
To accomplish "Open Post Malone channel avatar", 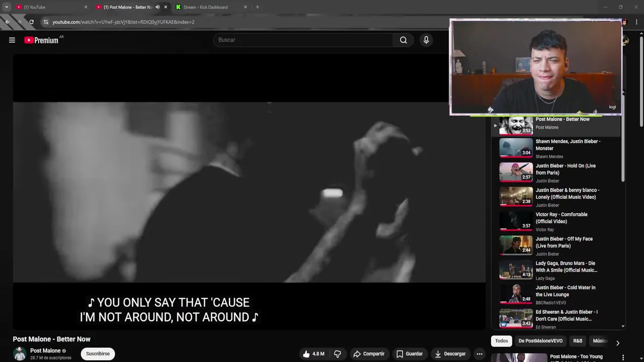I will point(20,354).
